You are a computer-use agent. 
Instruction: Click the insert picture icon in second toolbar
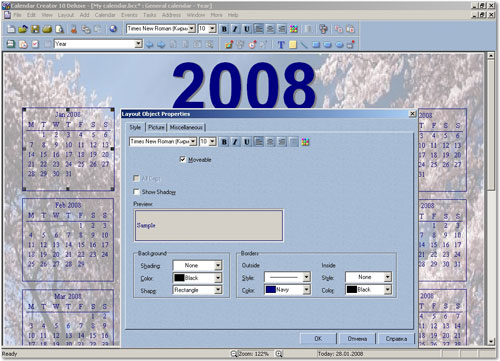click(x=229, y=44)
